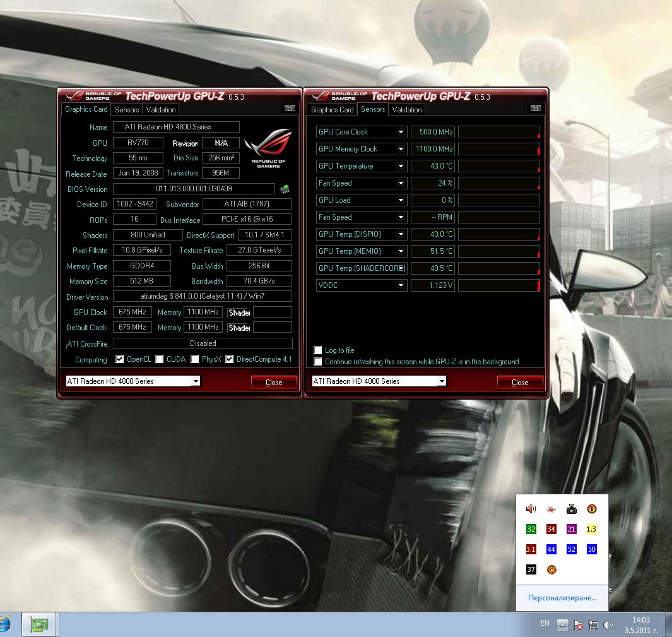Close the left GPU-Z window via Close button
The image size is (672, 637).
(x=274, y=383)
